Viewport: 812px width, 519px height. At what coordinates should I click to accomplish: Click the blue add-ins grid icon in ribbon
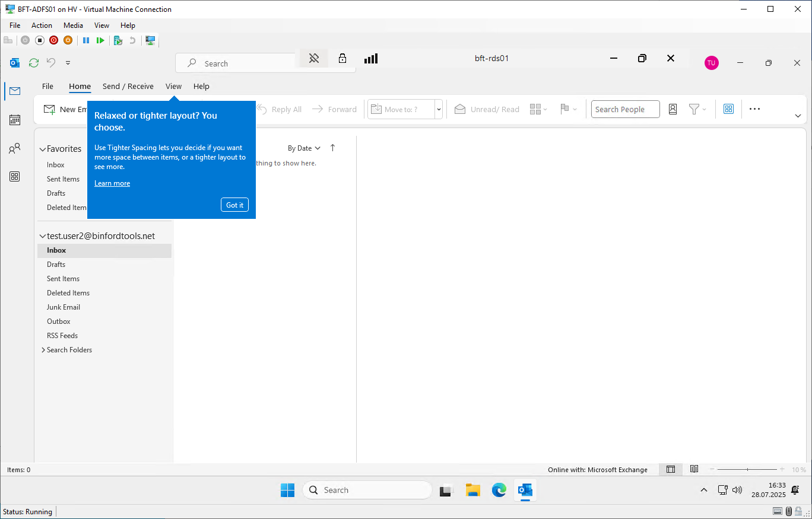[728, 109]
